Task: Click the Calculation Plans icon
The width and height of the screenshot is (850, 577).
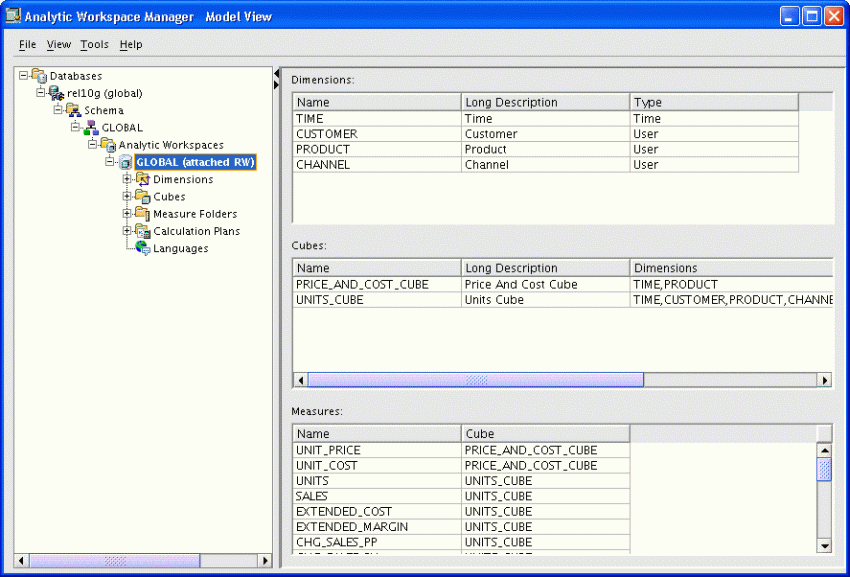Action: click(143, 232)
